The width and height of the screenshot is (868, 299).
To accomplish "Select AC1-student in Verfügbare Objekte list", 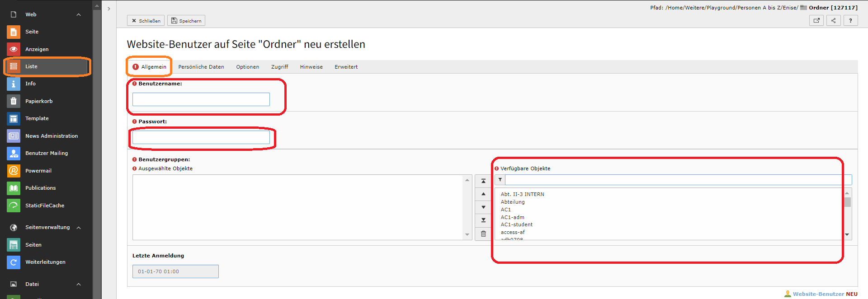I will [516, 224].
